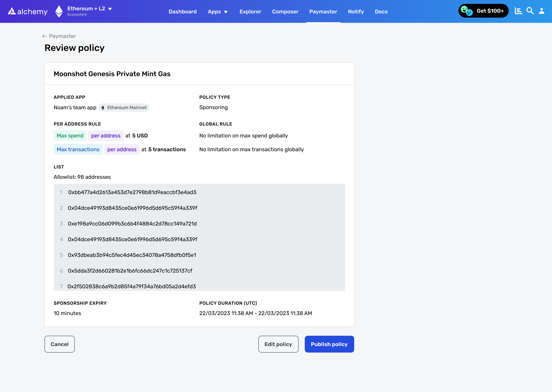The height and width of the screenshot is (392, 552).
Task: Open the Apps dropdown menu
Action: coord(218,12)
